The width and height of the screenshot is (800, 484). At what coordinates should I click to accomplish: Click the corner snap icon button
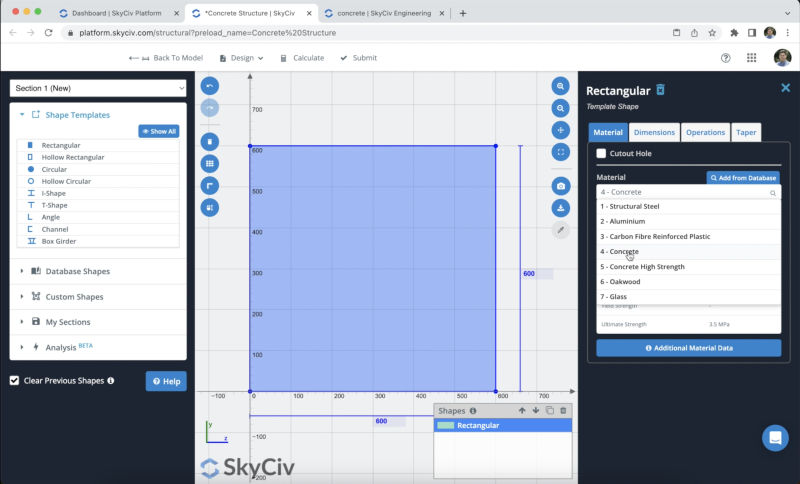click(x=210, y=186)
